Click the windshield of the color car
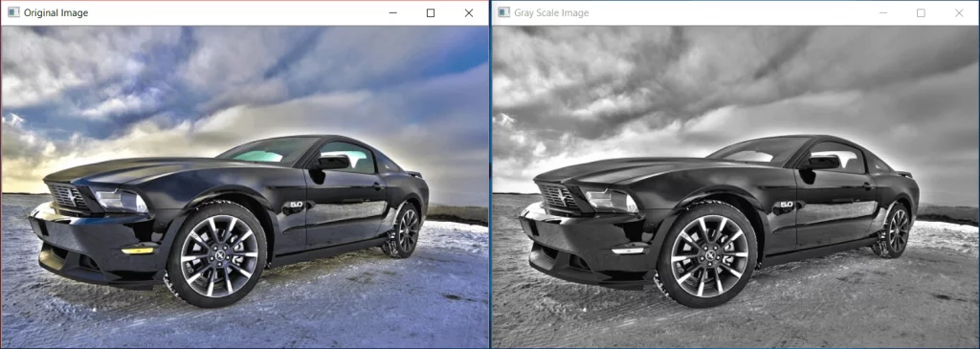This screenshot has width=980, height=349. (268, 150)
